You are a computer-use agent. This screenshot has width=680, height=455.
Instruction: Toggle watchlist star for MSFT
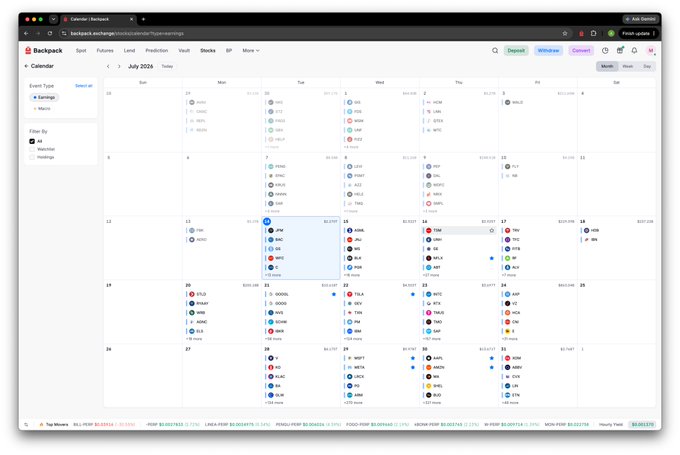point(413,358)
